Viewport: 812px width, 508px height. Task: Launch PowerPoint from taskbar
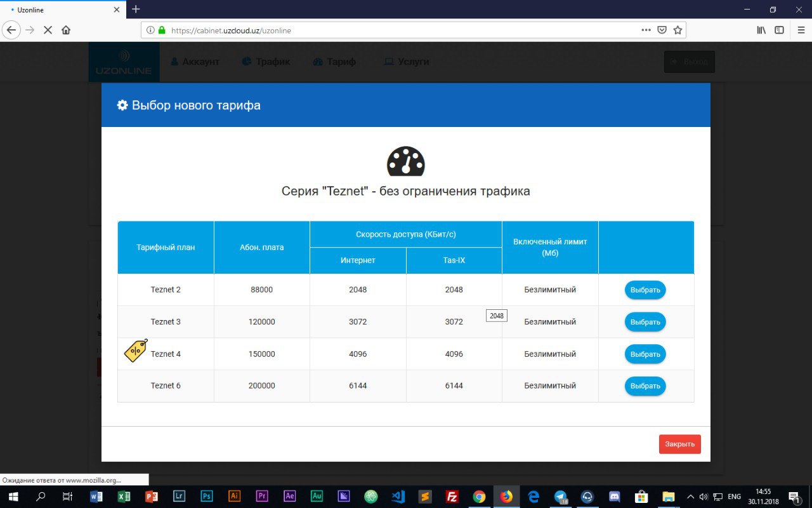coord(152,497)
